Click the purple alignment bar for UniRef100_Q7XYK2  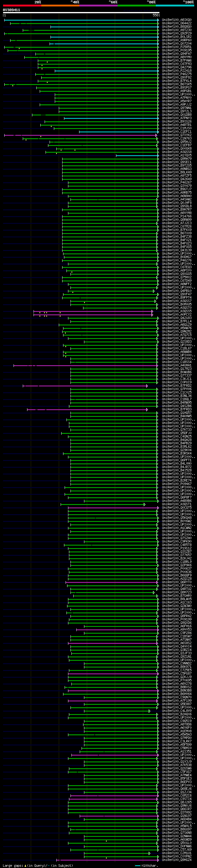point(80,135)
